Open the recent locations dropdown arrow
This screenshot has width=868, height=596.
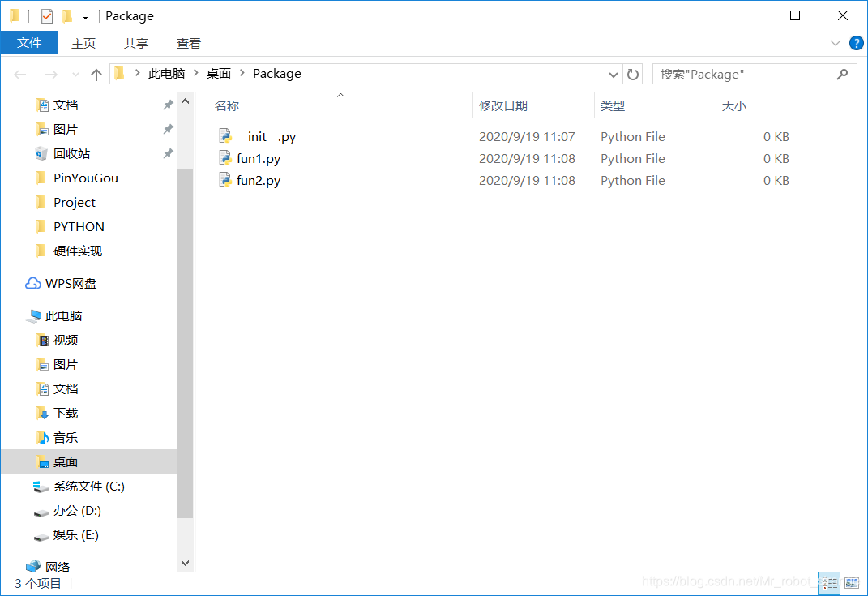pyautogui.click(x=76, y=75)
